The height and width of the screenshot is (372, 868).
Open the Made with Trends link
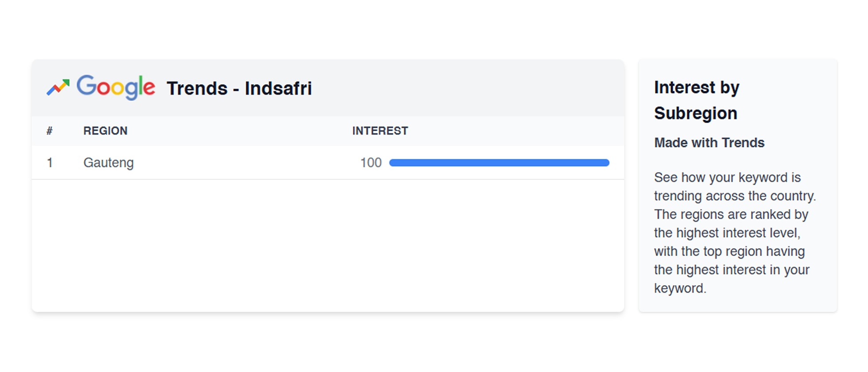click(709, 143)
